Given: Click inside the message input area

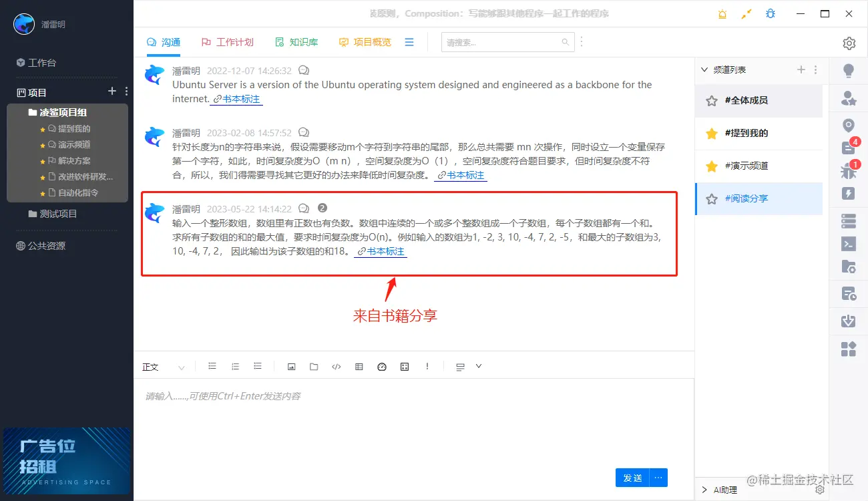Looking at the screenshot, I should pos(414,421).
